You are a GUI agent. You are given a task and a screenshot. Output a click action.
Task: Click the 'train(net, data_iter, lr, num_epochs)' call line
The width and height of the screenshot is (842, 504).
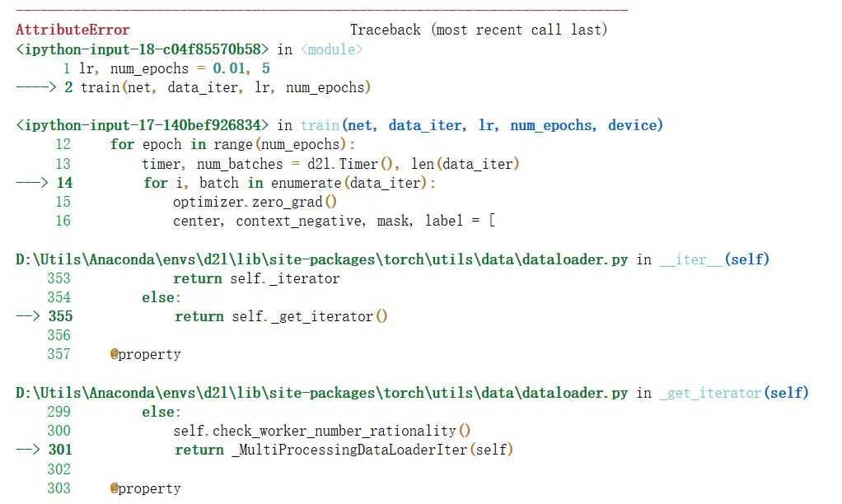coord(226,87)
